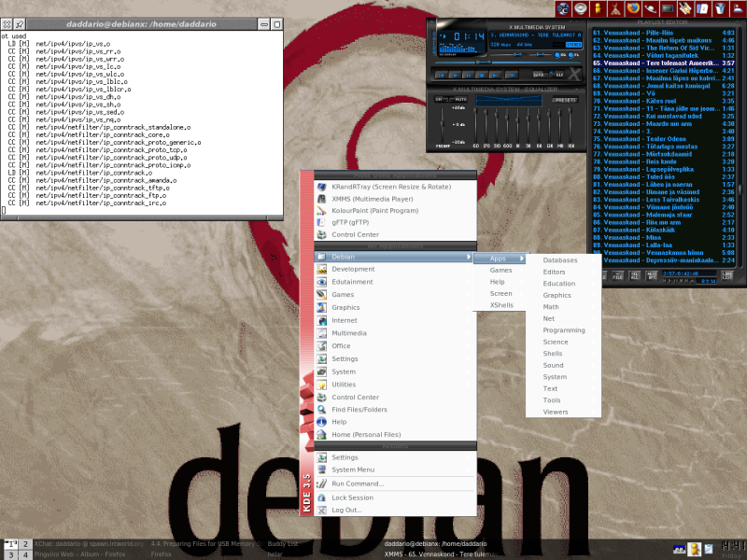The height and width of the screenshot is (560, 747).
Task: Click the XMMS eject button
Action: [512, 76]
